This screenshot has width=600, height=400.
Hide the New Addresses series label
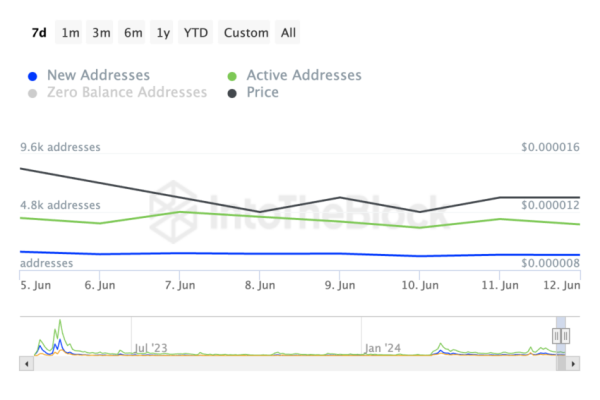pos(98,76)
